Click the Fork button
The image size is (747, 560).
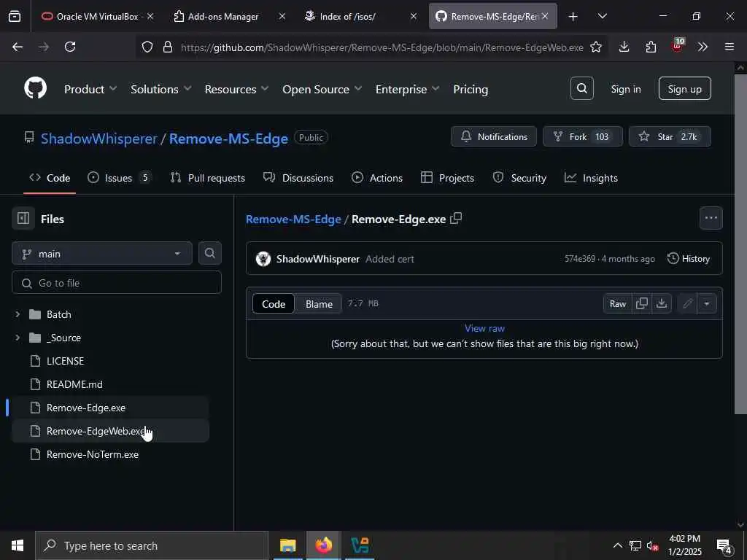[583, 136]
